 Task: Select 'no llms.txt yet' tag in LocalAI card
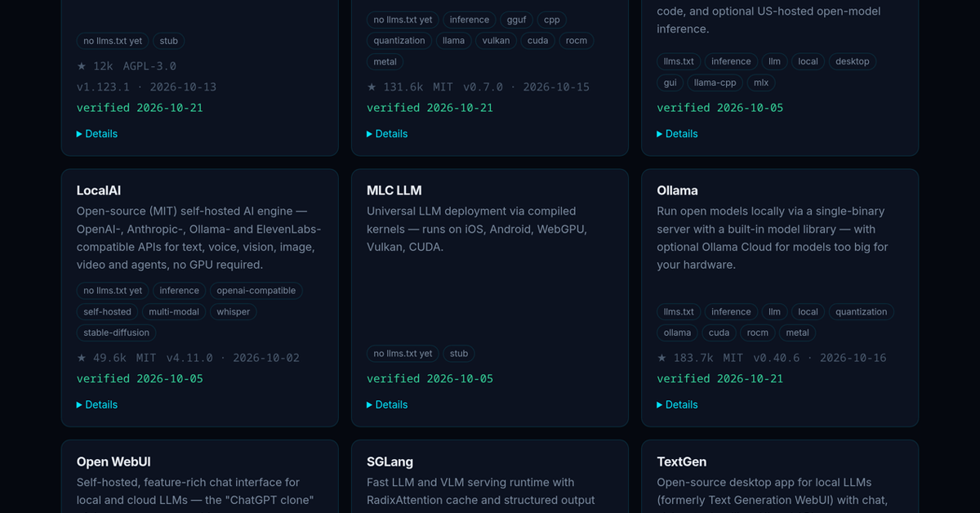click(x=113, y=291)
